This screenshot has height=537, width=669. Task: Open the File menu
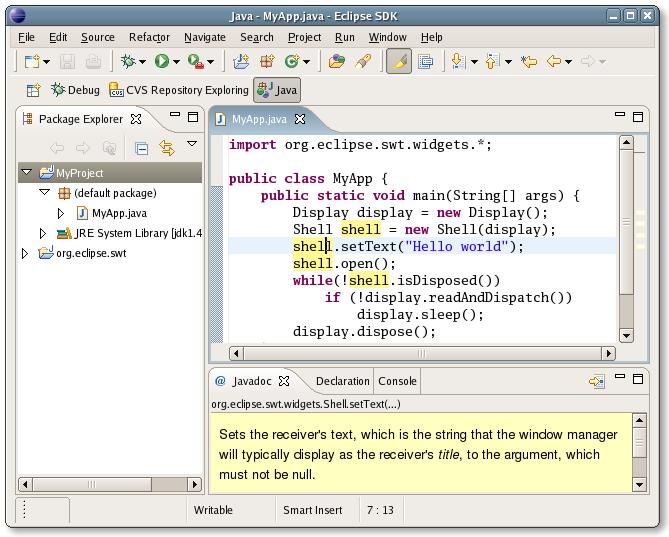(x=26, y=38)
